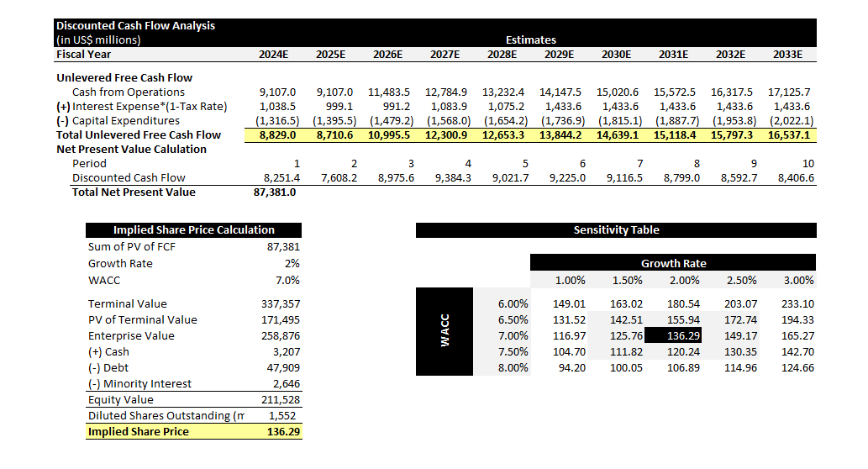Select PV of Terminal Value 171,495
The image size is (868, 469).
pyautogui.click(x=281, y=320)
